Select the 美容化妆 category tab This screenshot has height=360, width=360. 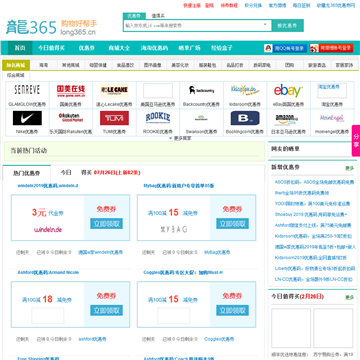(x=180, y=65)
